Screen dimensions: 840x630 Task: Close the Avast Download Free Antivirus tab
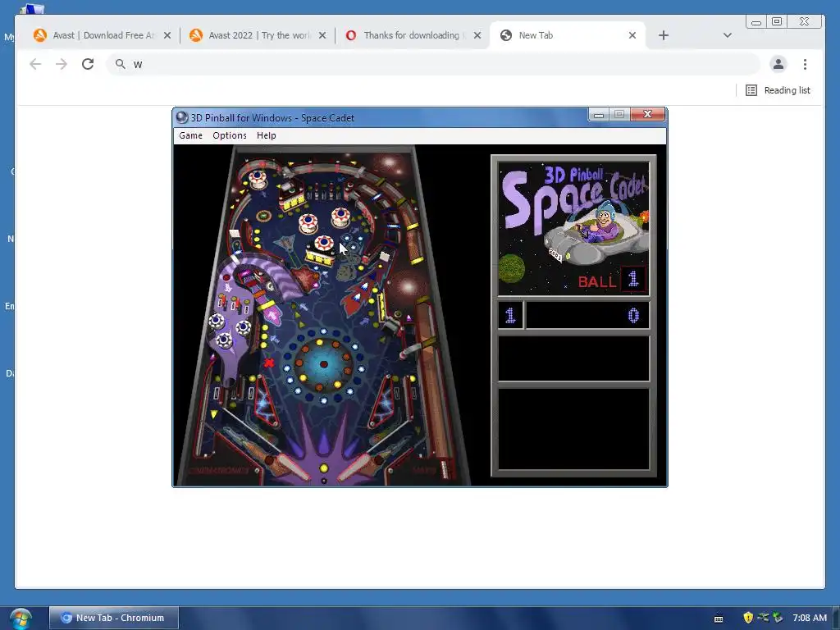pos(167,35)
